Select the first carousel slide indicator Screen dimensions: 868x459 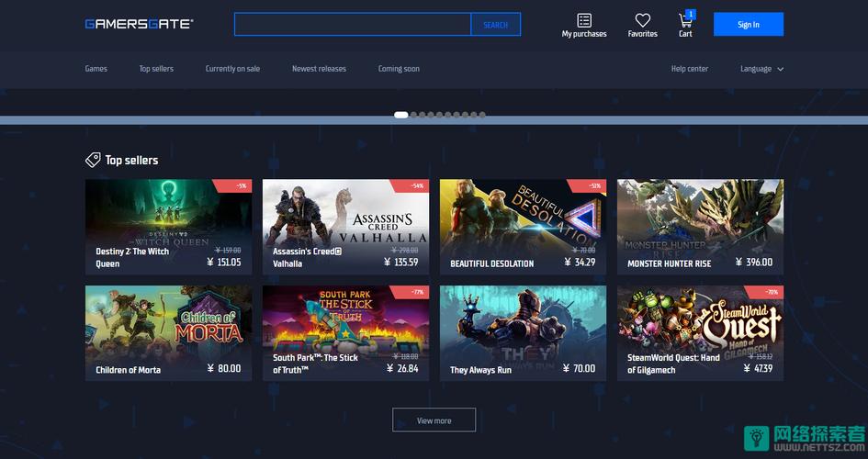400,115
